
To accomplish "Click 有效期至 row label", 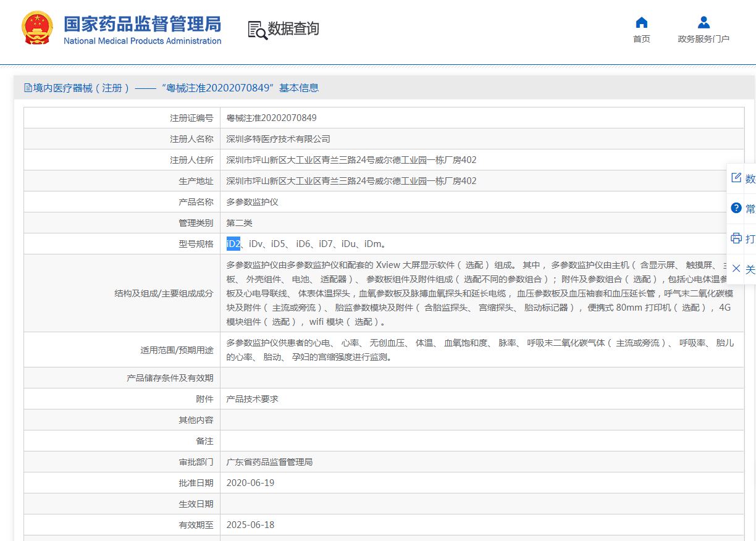I will (x=196, y=525).
